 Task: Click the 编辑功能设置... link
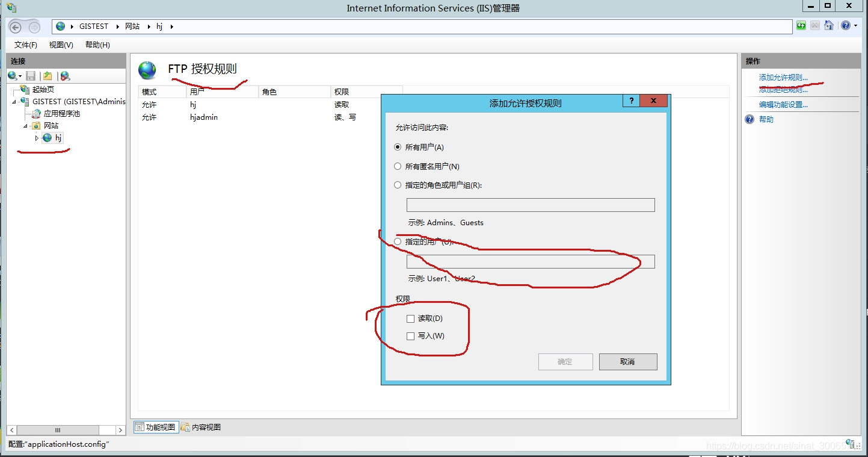click(783, 104)
